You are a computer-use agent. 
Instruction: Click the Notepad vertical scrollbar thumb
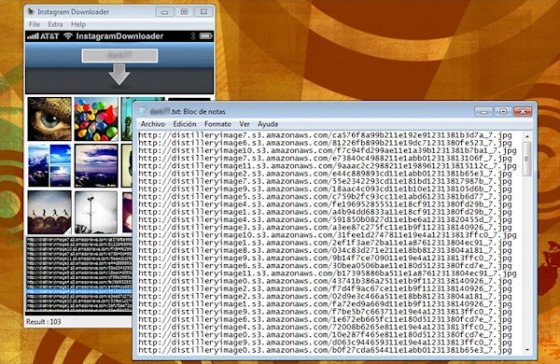[527, 159]
